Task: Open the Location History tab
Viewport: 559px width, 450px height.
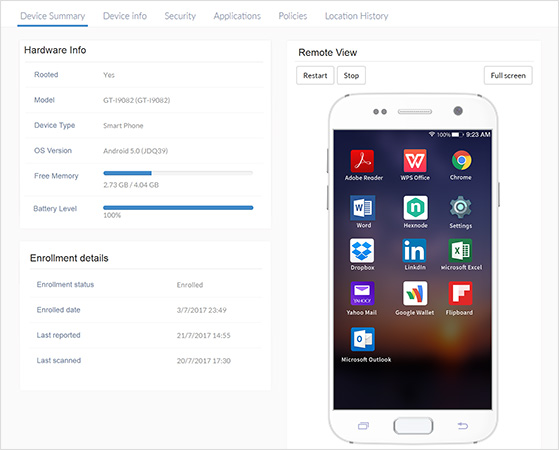Action: [357, 16]
